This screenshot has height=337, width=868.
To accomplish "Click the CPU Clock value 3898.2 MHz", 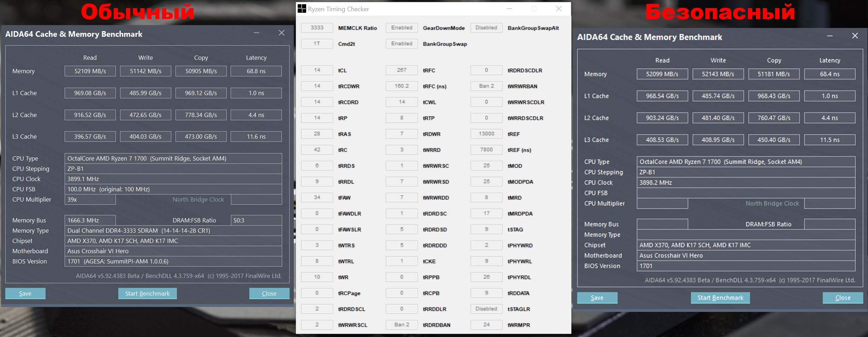I will [746, 182].
